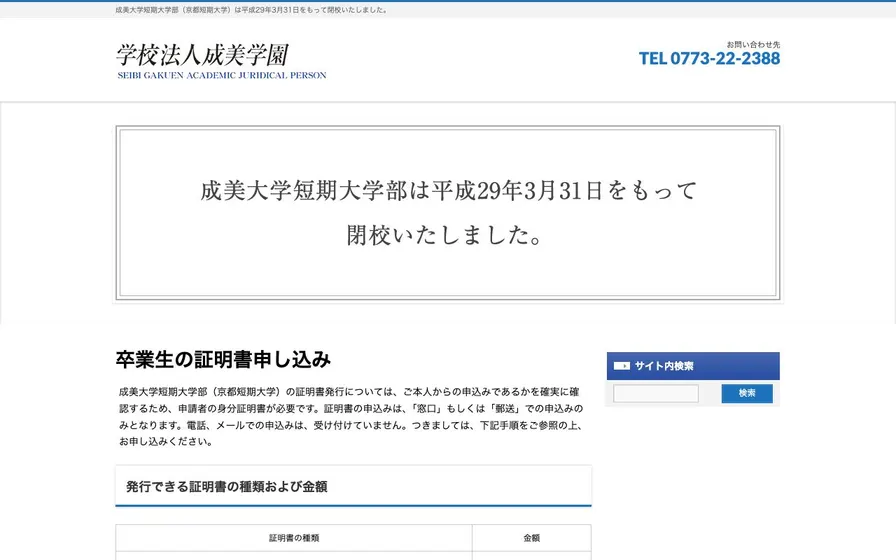Image resolution: width=896 pixels, height=560 pixels.
Task: Click the TEL 0773-22-2388 phone number
Action: 709,58
